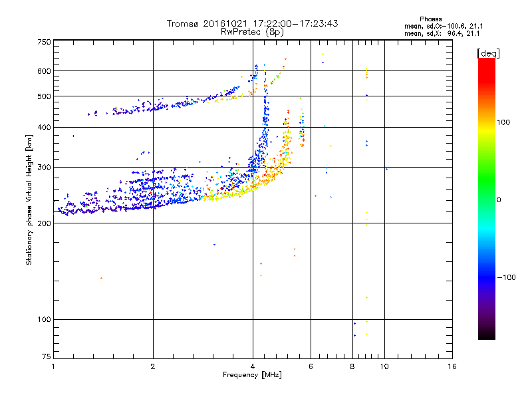Click y-axis tick label '750'
532x399 pixels.
coord(45,42)
